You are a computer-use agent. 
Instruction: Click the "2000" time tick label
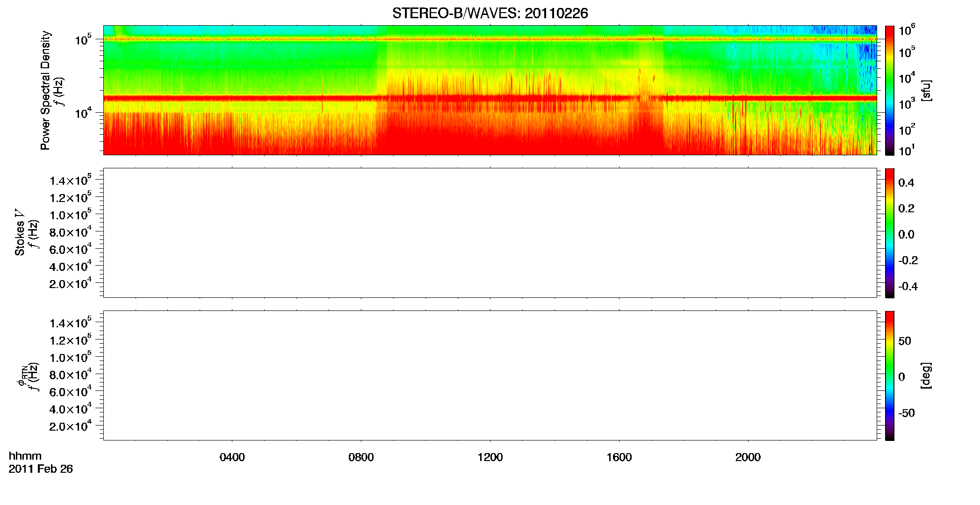point(748,457)
